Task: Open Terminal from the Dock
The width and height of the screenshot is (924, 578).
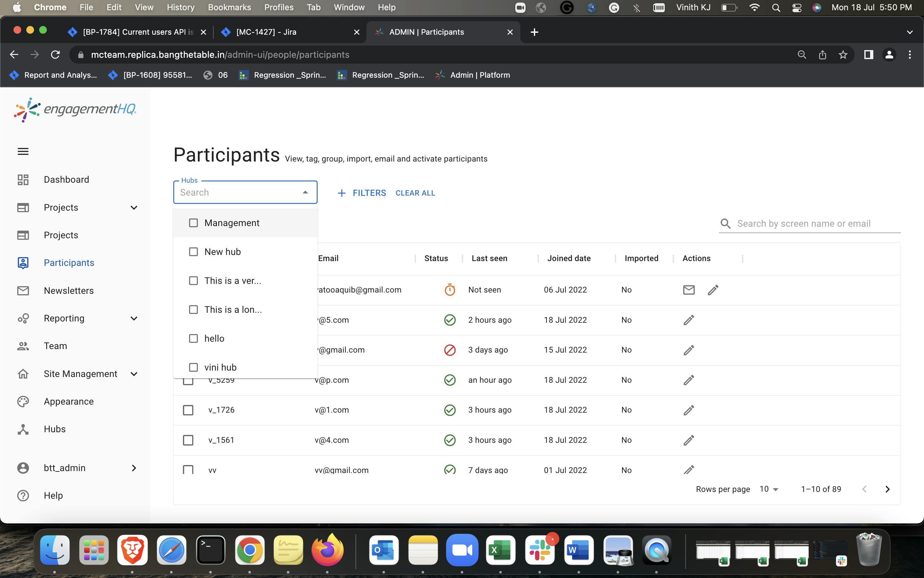Action: [210, 550]
